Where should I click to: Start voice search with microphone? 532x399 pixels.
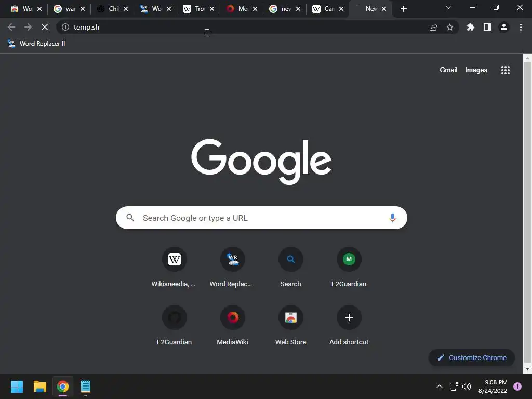click(x=393, y=218)
